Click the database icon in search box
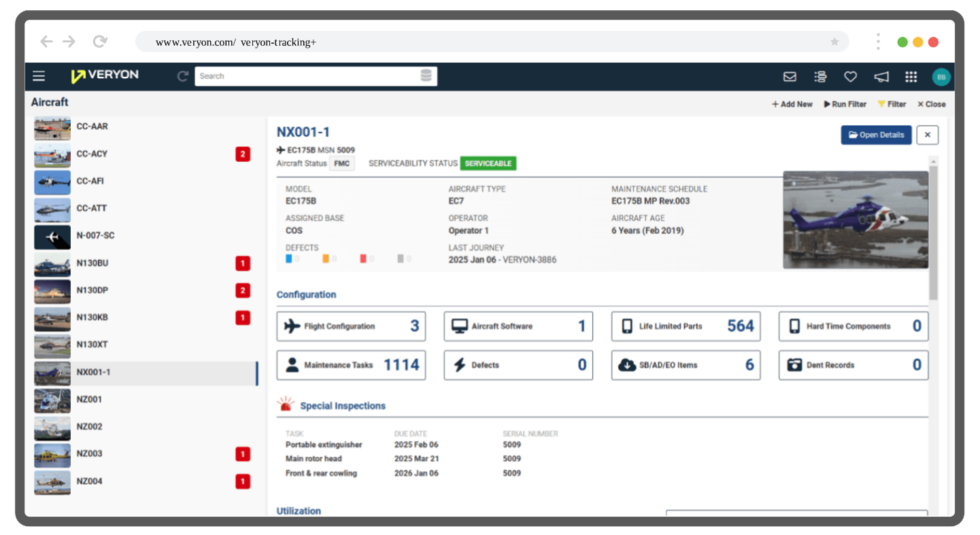Image resolution: width=980 pixels, height=535 pixels. [426, 76]
